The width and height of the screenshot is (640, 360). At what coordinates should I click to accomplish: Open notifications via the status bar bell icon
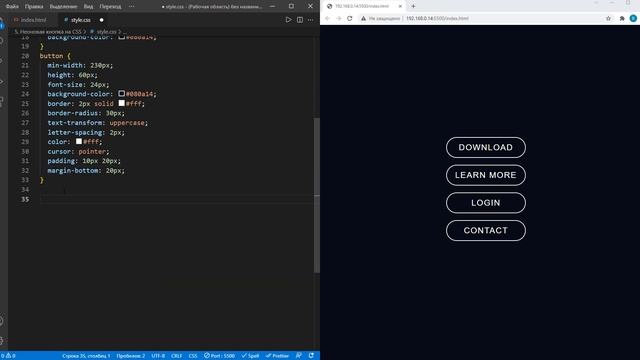point(311,356)
